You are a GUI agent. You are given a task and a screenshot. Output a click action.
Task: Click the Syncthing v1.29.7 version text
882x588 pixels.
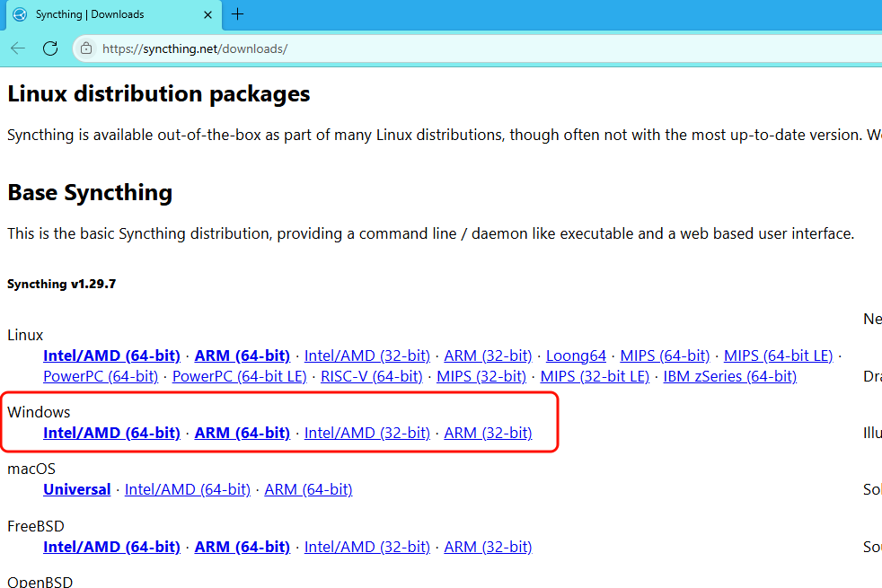click(x=62, y=284)
